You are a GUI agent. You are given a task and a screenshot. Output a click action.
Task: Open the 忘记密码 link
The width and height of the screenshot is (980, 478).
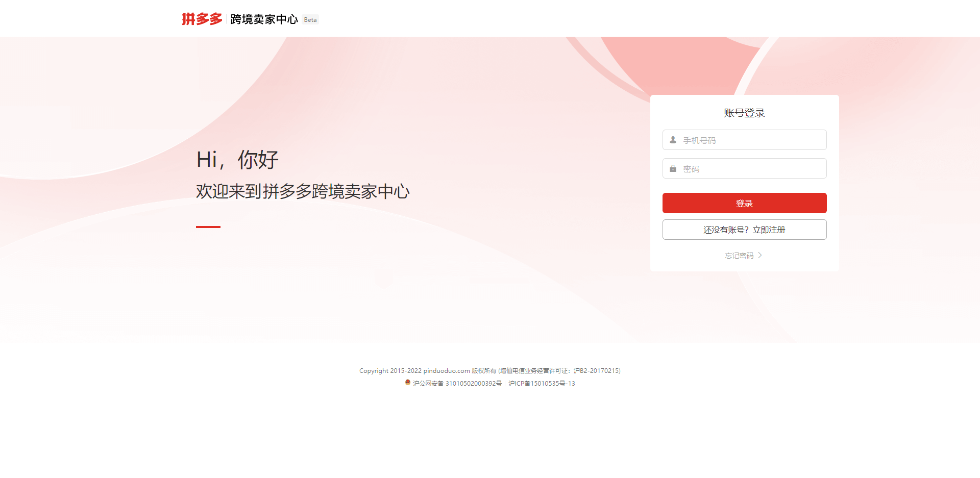pos(739,256)
